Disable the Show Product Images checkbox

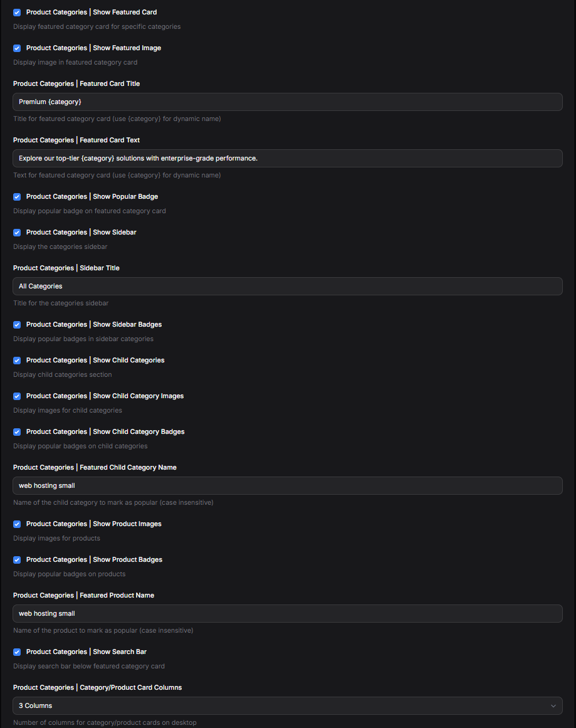(x=17, y=524)
